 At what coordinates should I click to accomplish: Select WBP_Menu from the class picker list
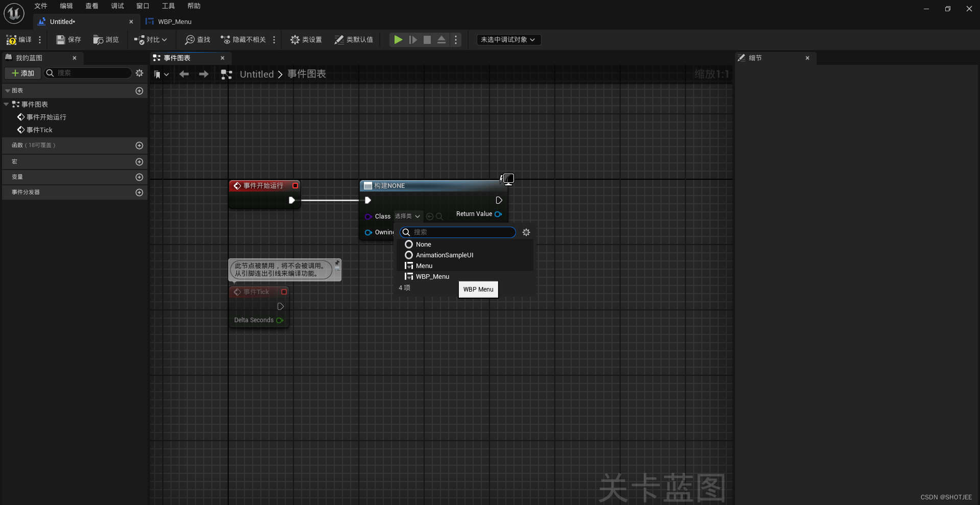433,276
